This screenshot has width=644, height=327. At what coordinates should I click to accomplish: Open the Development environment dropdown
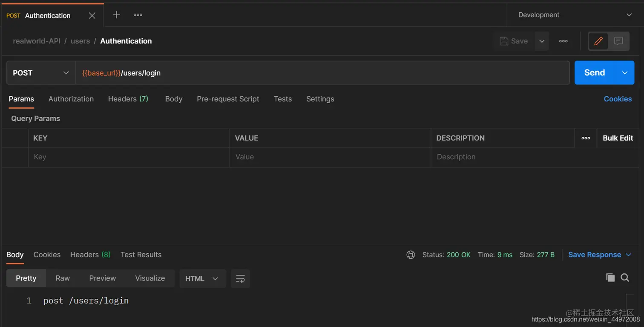point(575,15)
